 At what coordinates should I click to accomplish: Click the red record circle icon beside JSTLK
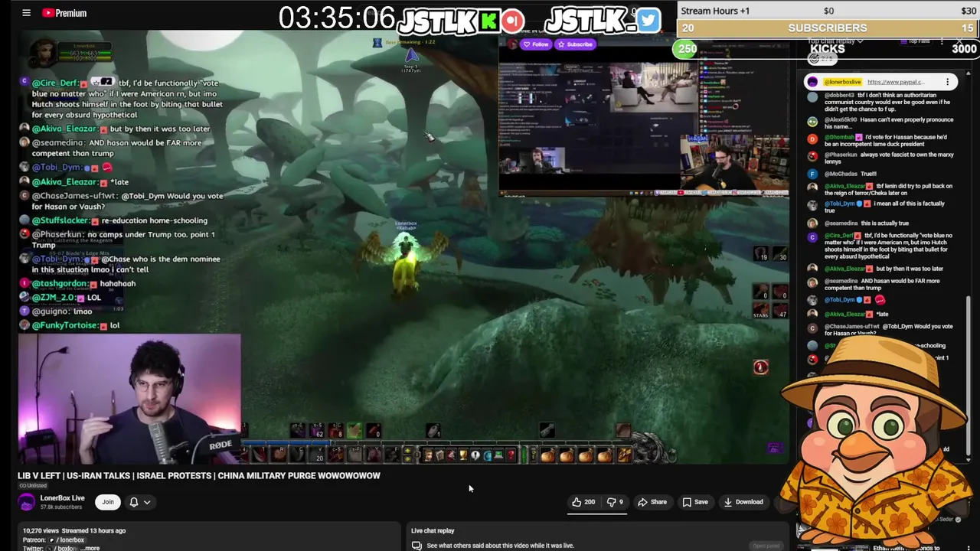pyautogui.click(x=512, y=21)
